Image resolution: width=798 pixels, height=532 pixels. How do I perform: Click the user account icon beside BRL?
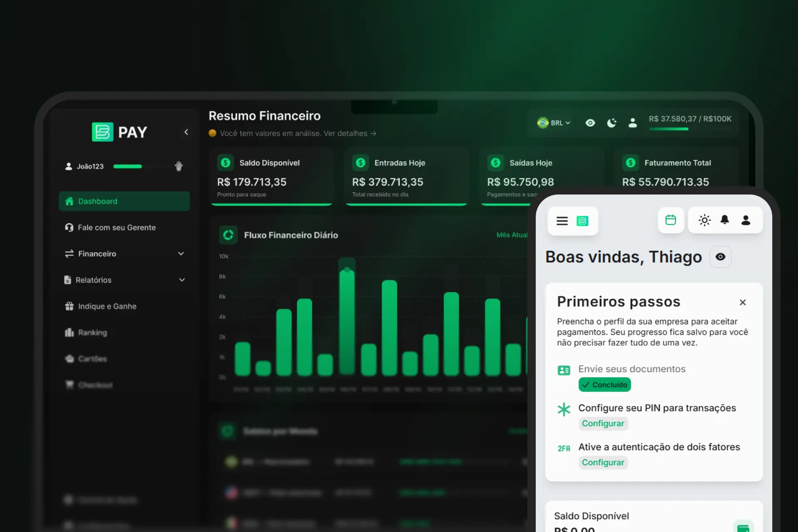[632, 123]
